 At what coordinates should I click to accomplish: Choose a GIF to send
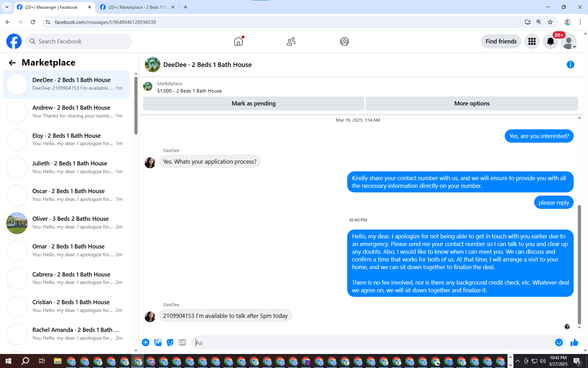tap(182, 342)
